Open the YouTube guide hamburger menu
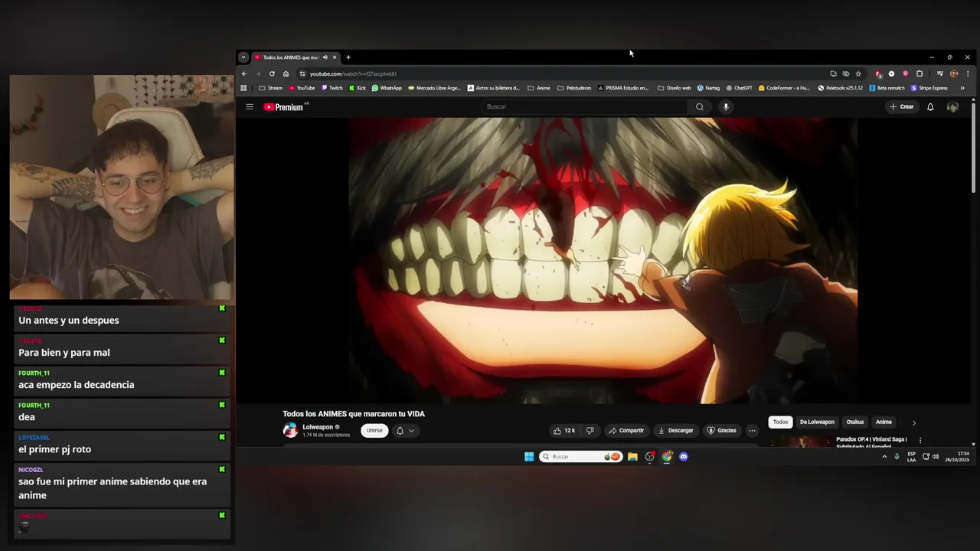Screen dimensions: 980x551 coord(249,107)
